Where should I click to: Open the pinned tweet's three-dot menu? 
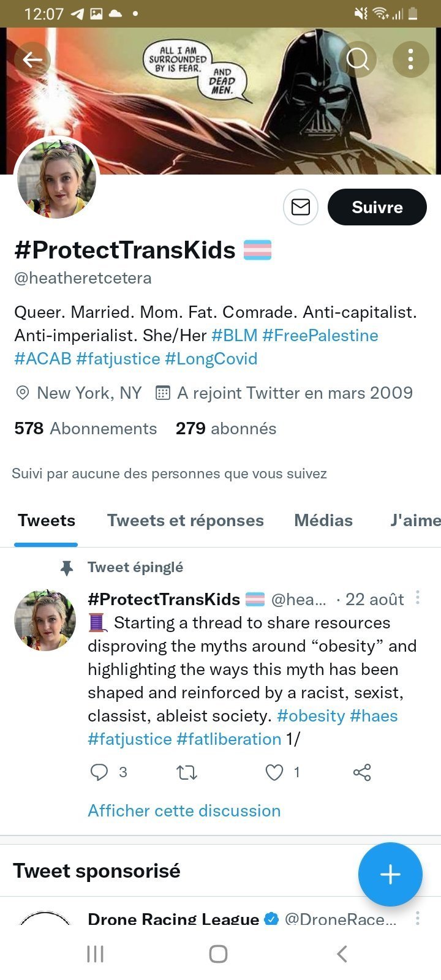418,597
